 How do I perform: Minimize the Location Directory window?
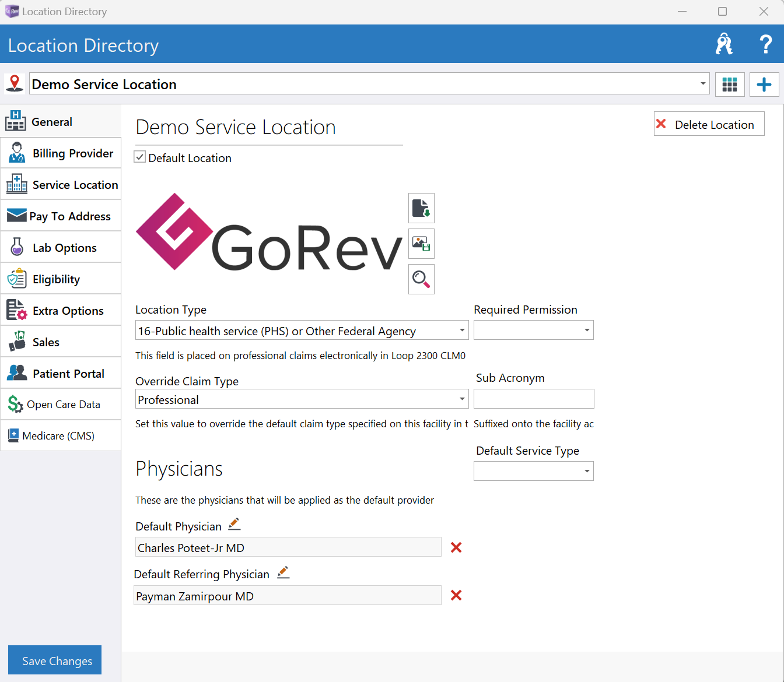[682, 12]
